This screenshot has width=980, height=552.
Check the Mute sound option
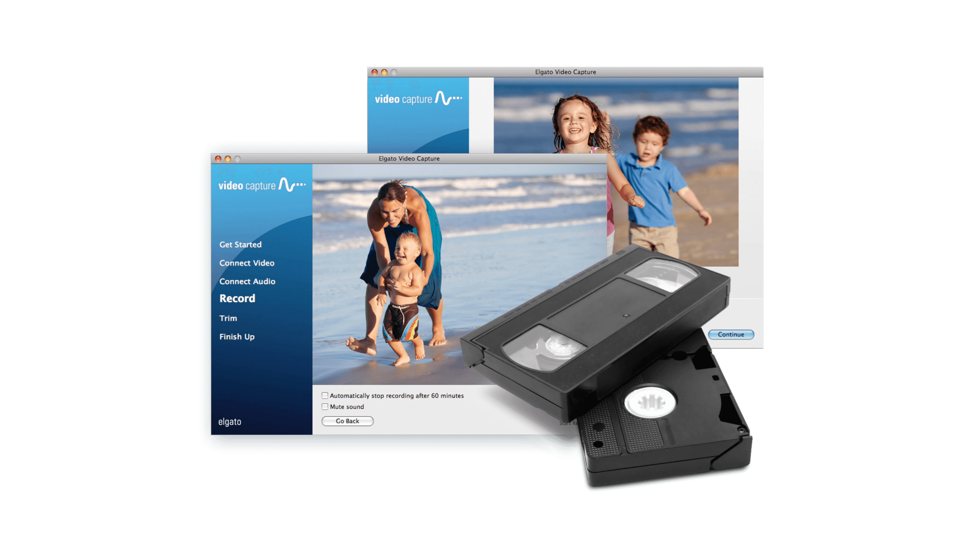click(x=325, y=407)
